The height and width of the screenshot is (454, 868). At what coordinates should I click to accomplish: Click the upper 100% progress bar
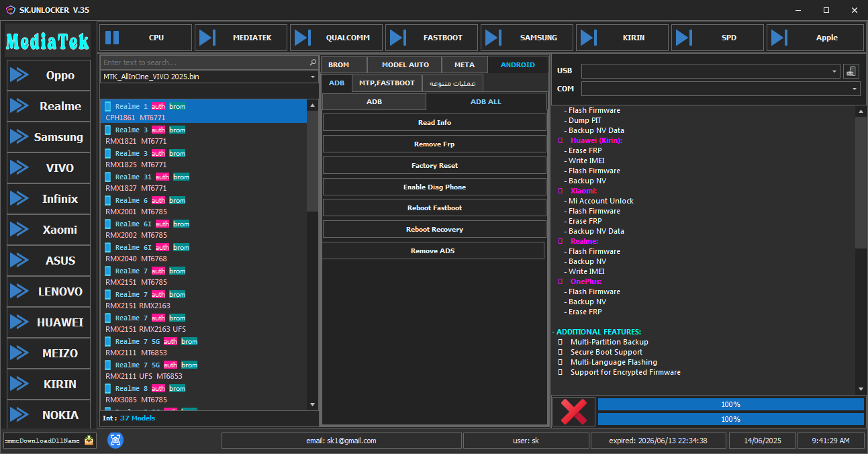point(730,404)
